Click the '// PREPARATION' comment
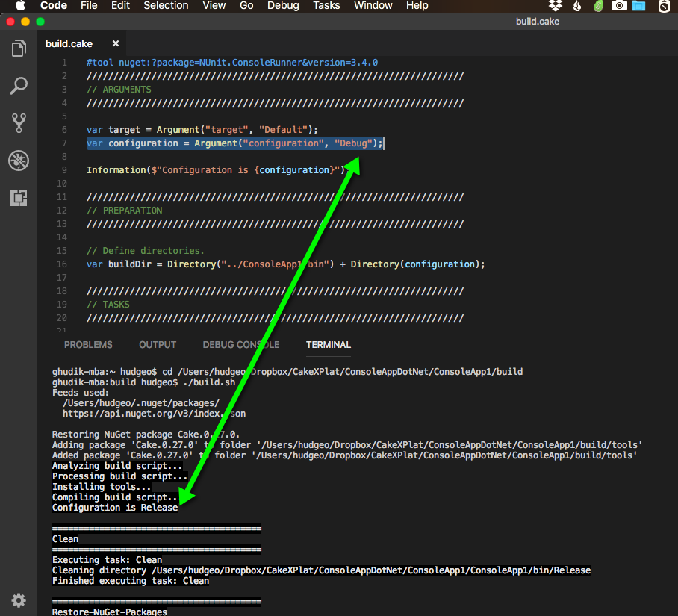The width and height of the screenshot is (678, 616). coord(125,211)
